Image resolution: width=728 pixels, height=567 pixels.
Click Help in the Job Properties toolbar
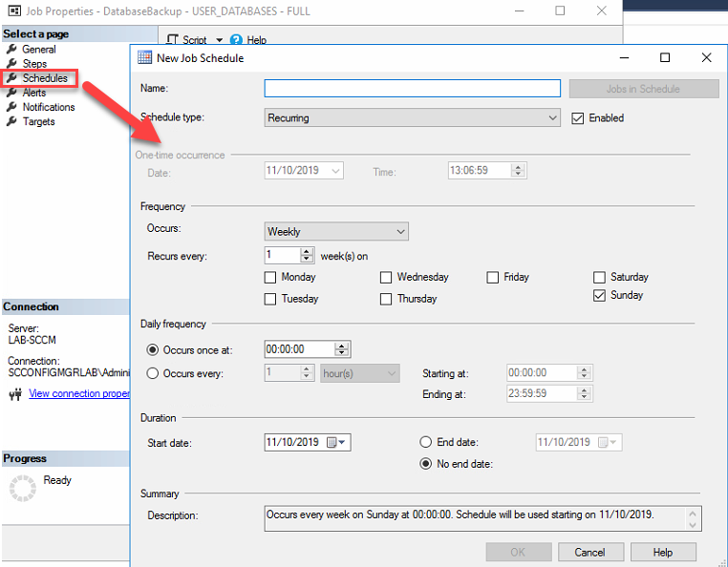click(257, 40)
